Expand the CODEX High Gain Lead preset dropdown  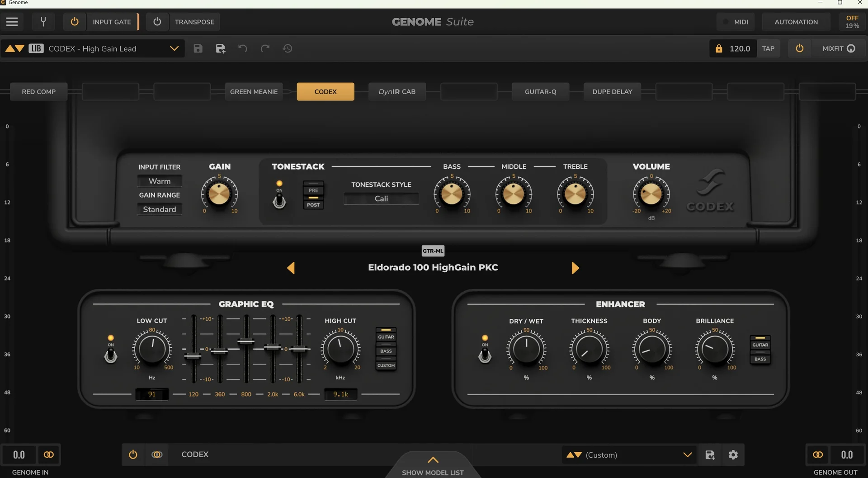(x=174, y=48)
